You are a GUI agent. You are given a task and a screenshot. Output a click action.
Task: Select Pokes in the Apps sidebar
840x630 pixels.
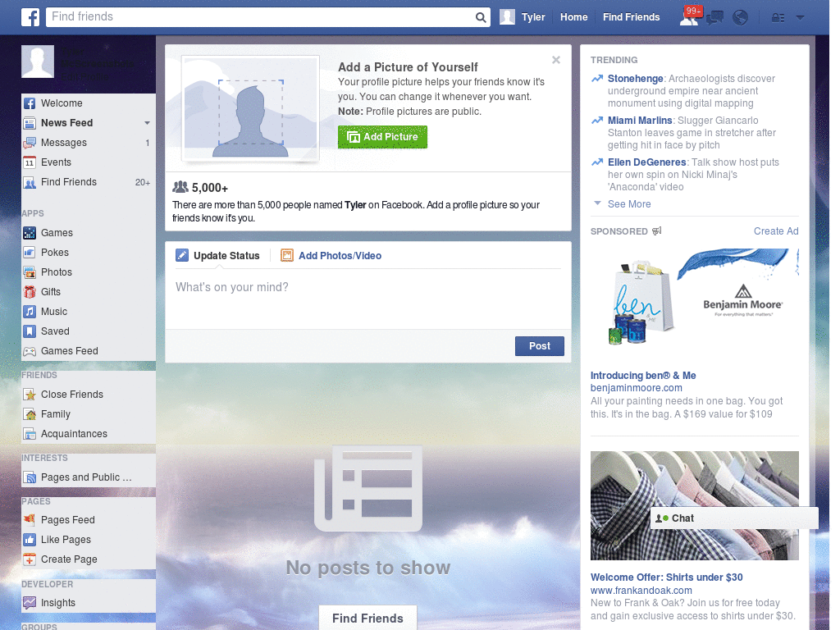[x=53, y=252]
